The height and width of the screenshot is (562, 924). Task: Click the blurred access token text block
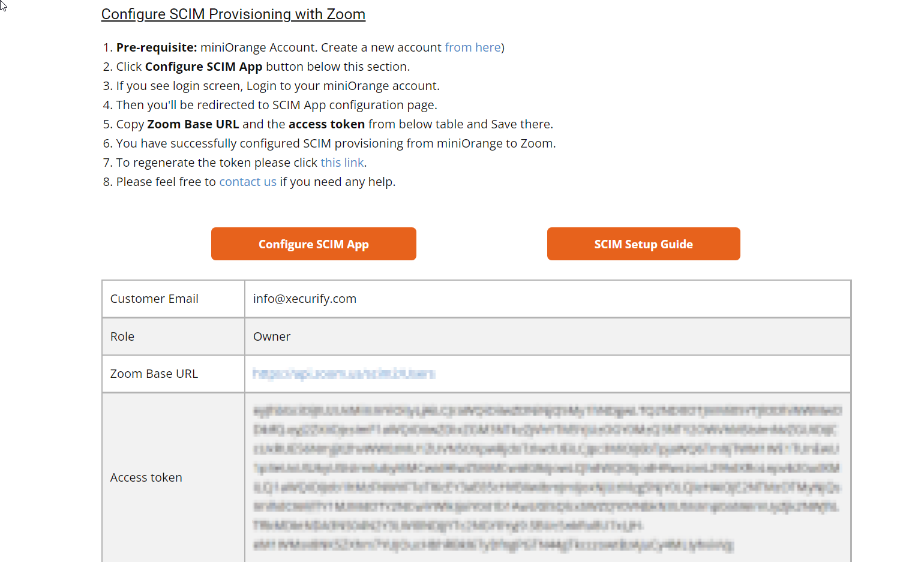tap(547, 477)
